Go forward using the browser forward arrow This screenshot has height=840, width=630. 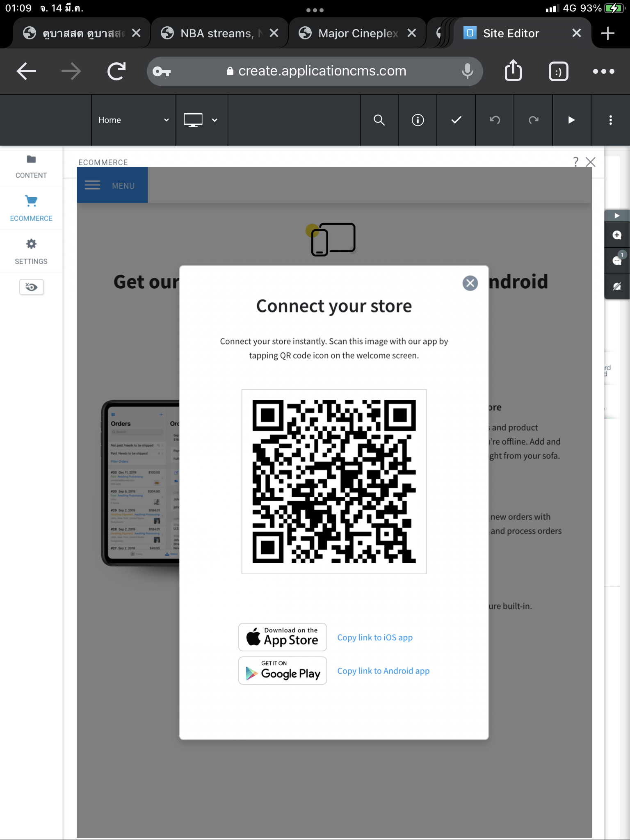[x=71, y=71]
